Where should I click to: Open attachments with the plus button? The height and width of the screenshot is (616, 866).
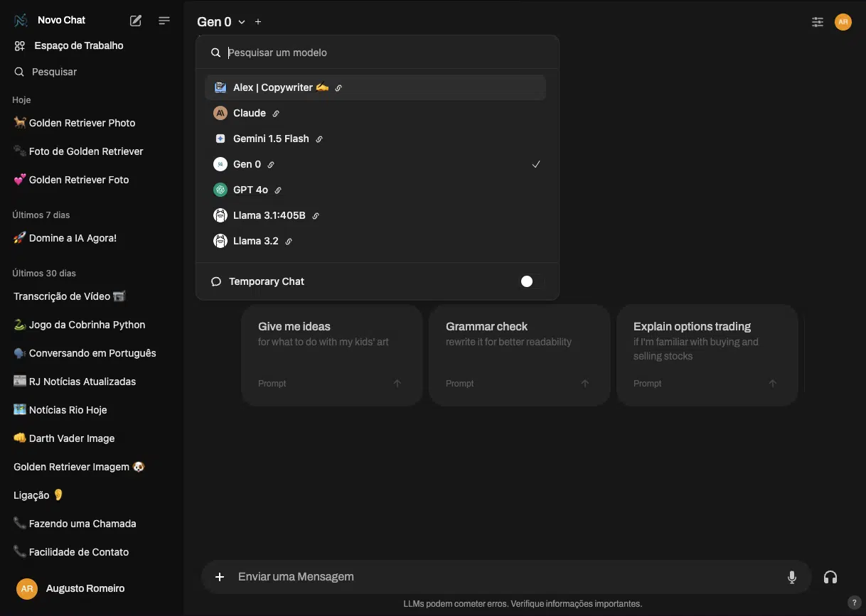(220, 577)
